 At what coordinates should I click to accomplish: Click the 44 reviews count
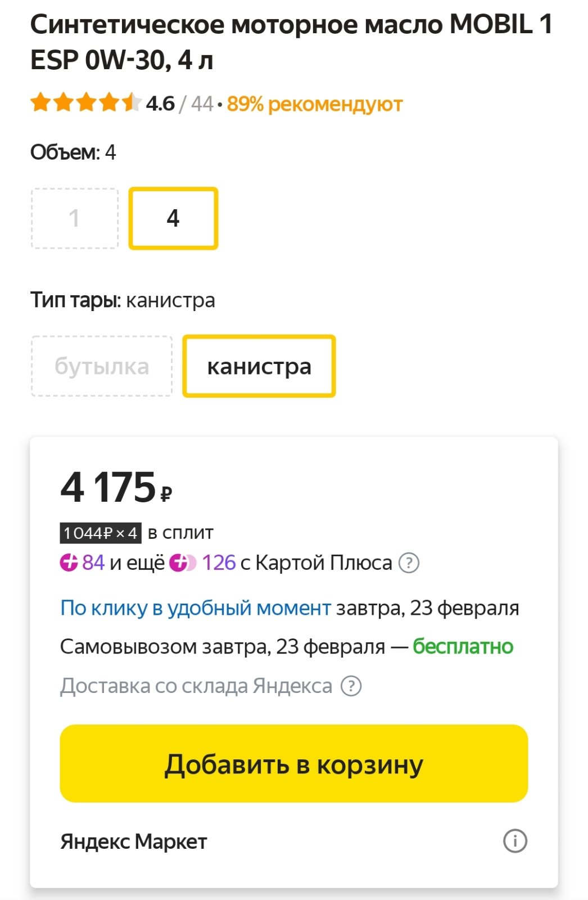click(202, 104)
